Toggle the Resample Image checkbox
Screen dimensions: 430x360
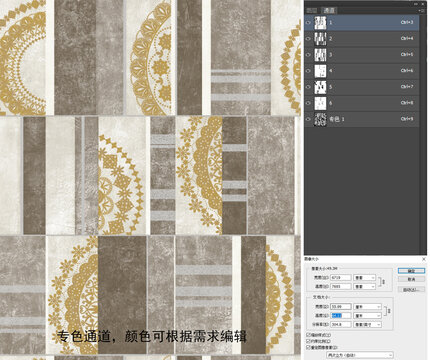(308, 347)
